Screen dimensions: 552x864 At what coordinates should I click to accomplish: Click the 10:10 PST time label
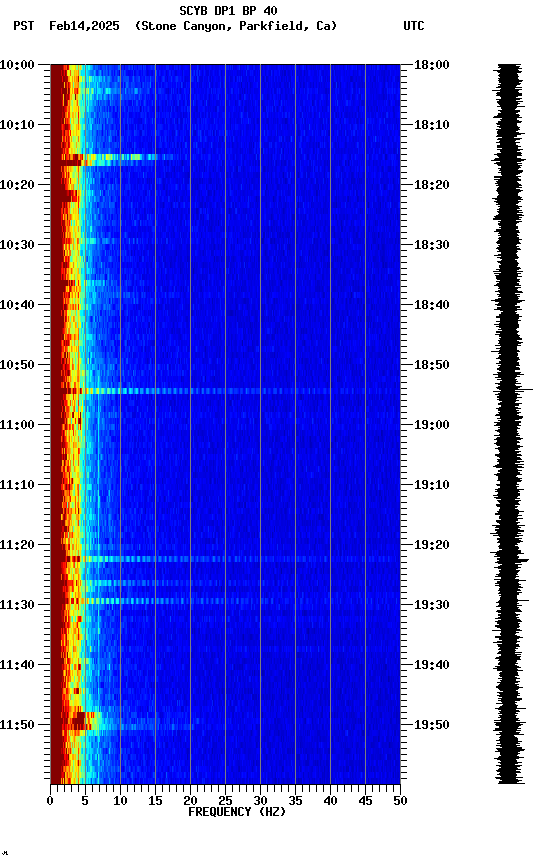coord(17,125)
